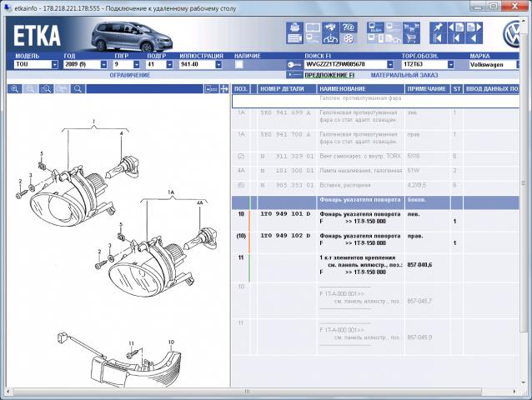Click reference 857-045,9

(419, 337)
